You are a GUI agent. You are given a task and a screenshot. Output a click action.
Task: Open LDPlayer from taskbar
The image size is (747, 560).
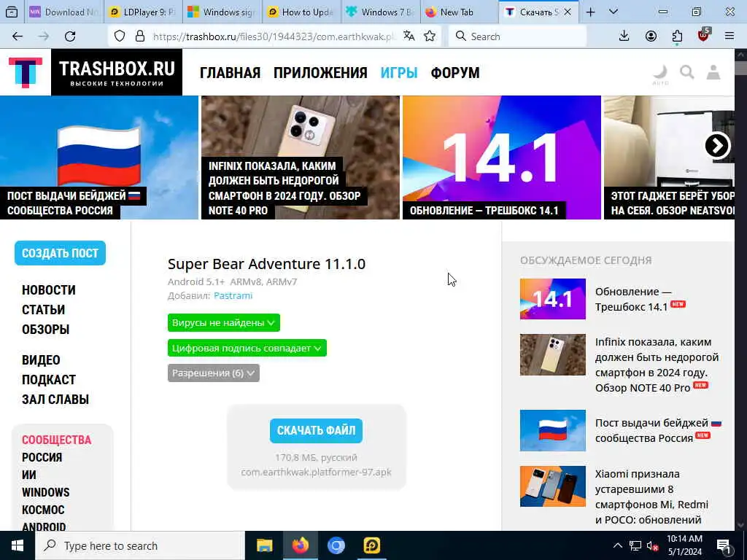371,545
